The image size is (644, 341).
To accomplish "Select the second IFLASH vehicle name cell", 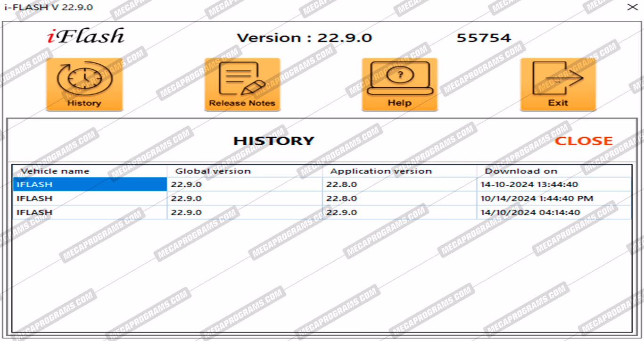I will click(34, 199).
